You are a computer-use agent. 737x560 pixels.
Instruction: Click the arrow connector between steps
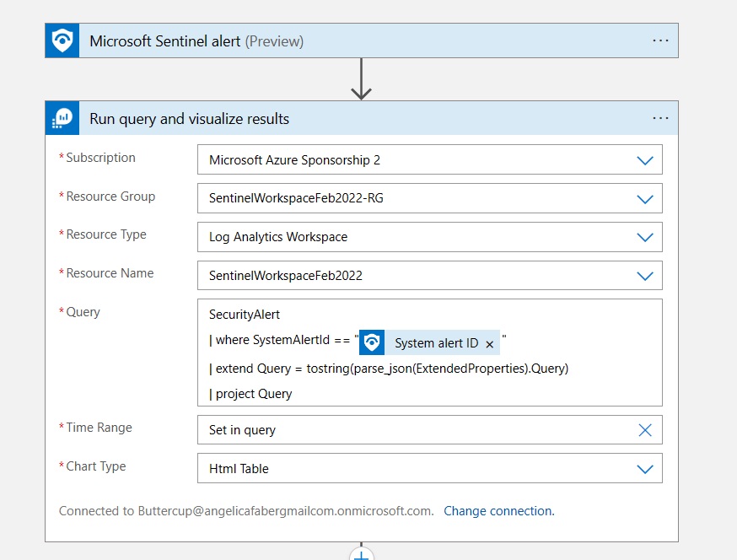click(362, 79)
